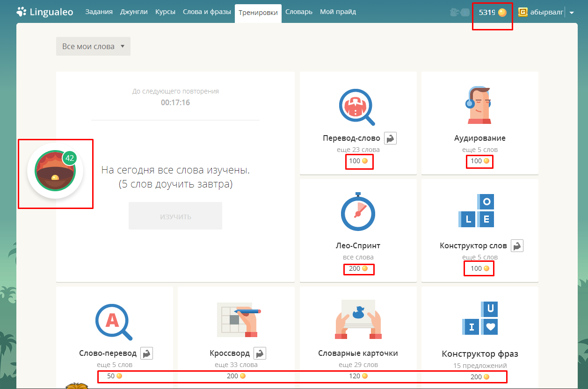
Task: Click the Lingualeo paw logo
Action: (x=21, y=12)
